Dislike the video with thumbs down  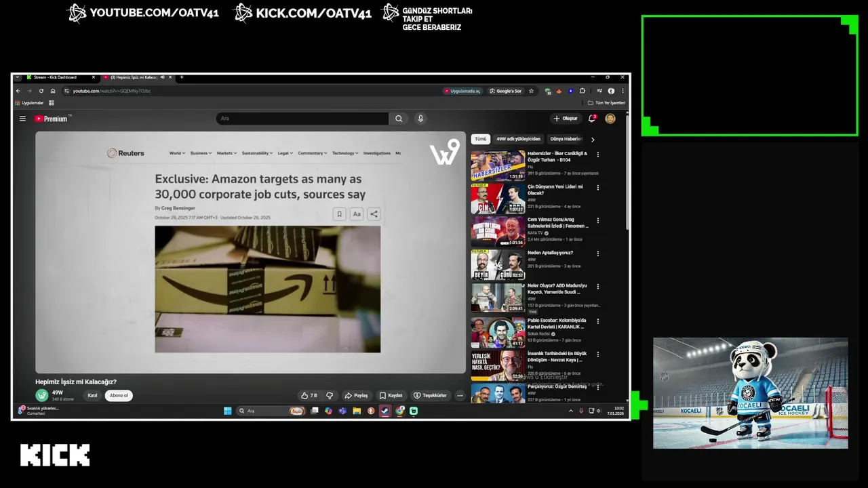[330, 395]
